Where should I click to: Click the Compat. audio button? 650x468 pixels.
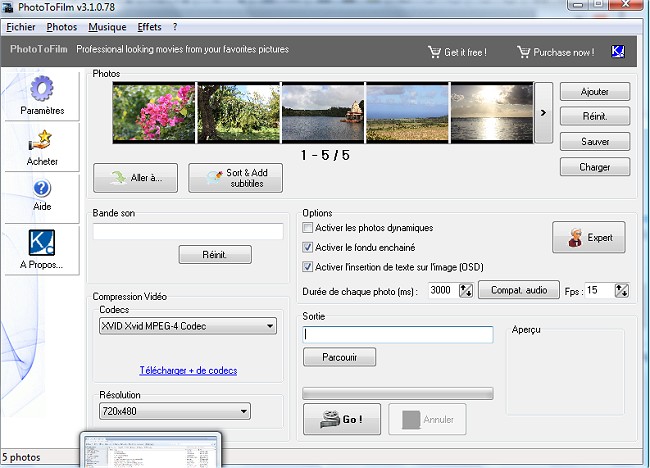(x=519, y=290)
